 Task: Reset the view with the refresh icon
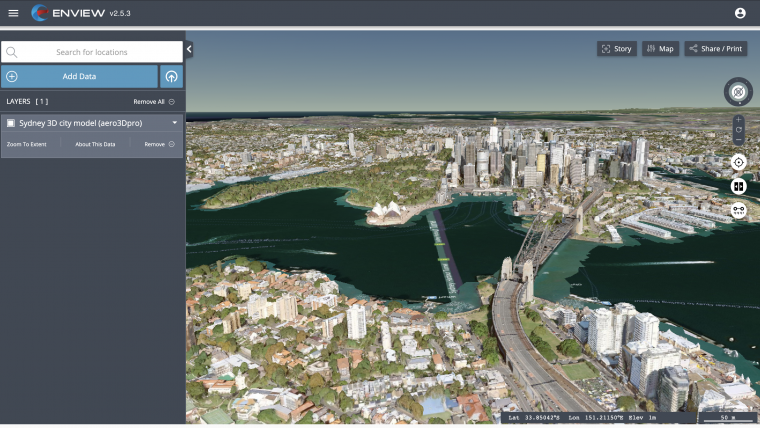(x=738, y=130)
